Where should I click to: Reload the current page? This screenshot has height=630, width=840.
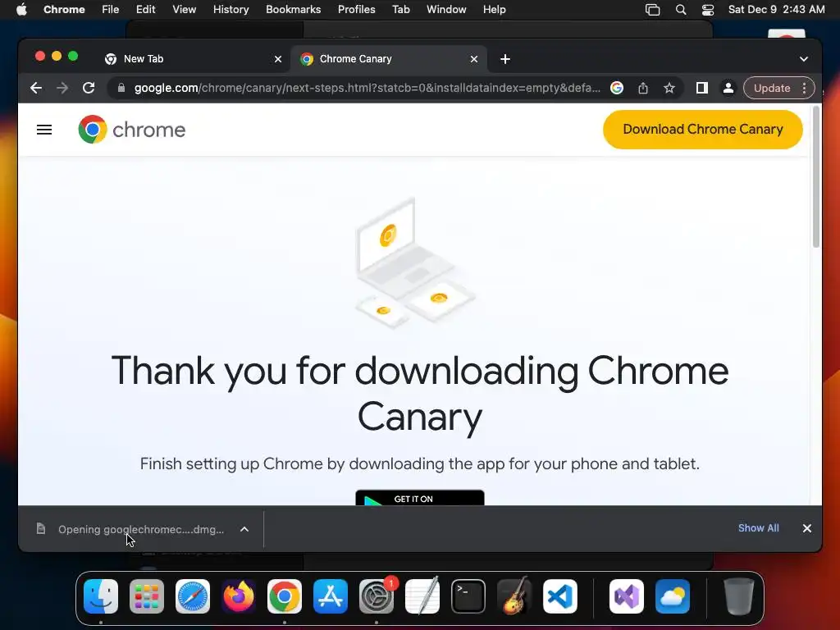pos(89,88)
